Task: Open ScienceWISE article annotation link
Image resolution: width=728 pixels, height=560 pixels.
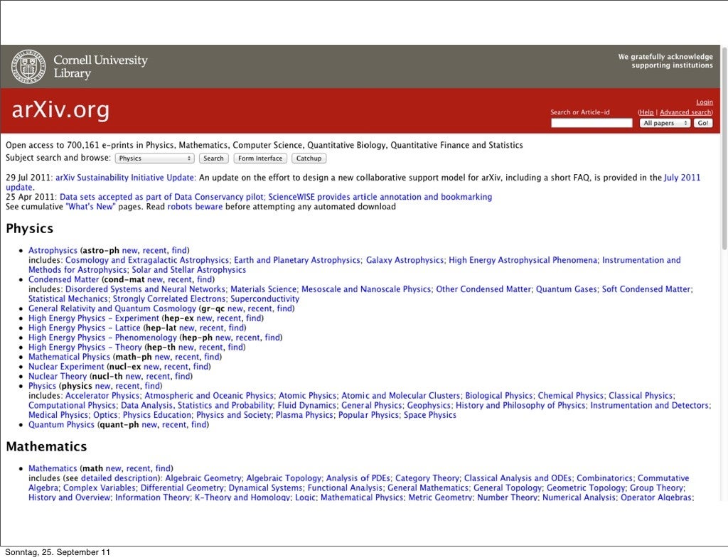Action: pyautogui.click(x=380, y=197)
